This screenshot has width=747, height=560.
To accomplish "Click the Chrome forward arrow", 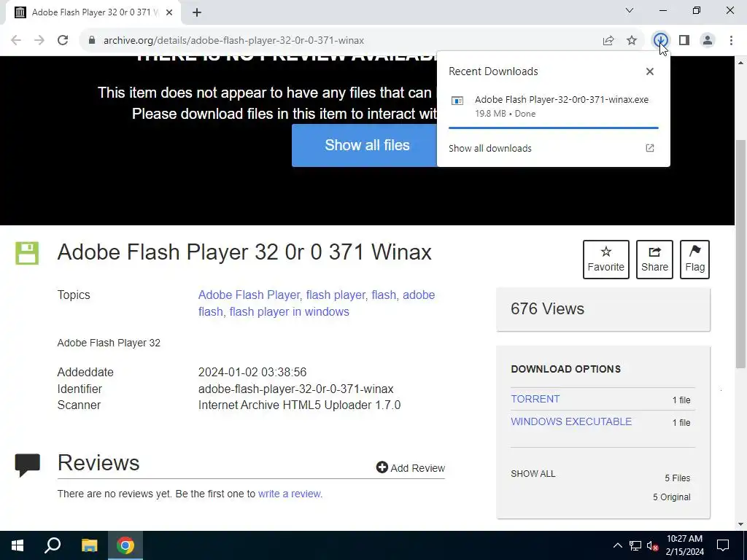I will [x=39, y=41].
